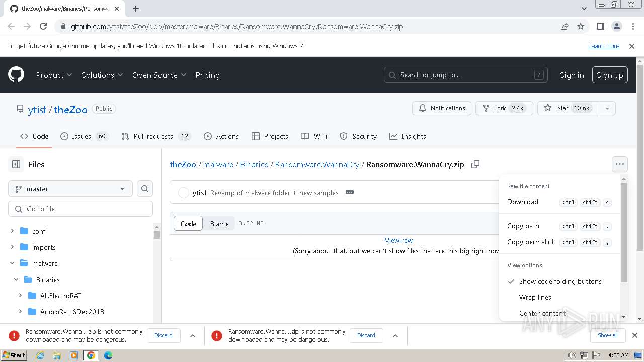Open the Windows Start menu
The height and width of the screenshot is (362, 644).
tap(14, 355)
